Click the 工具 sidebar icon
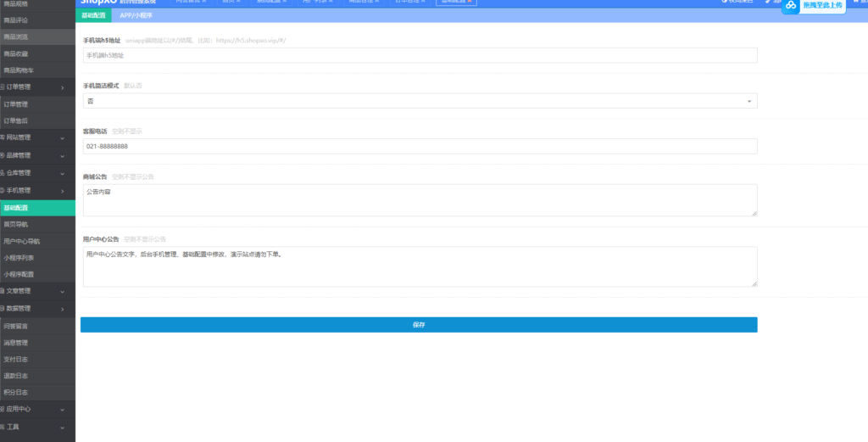The width and height of the screenshot is (868, 442). (x=3, y=427)
